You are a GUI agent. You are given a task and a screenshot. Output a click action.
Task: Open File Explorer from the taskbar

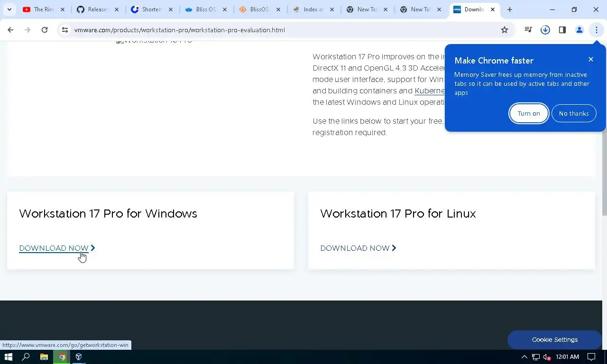[44, 357]
